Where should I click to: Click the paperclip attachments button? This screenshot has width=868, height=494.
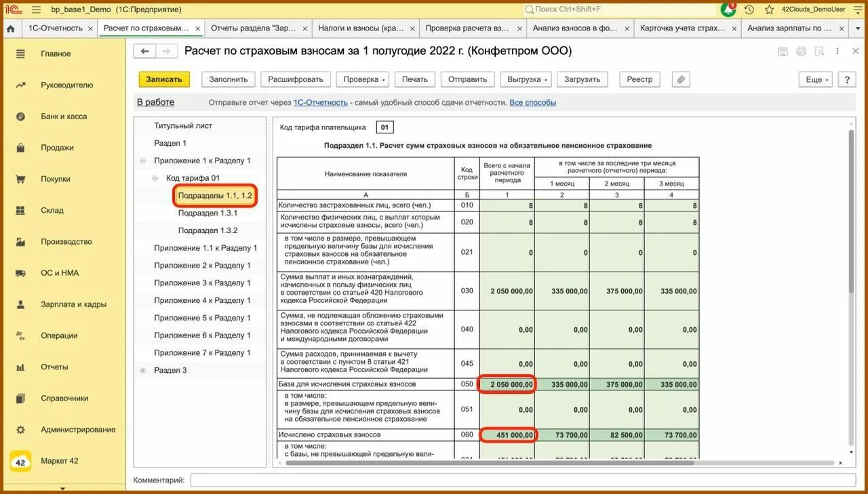coord(682,79)
